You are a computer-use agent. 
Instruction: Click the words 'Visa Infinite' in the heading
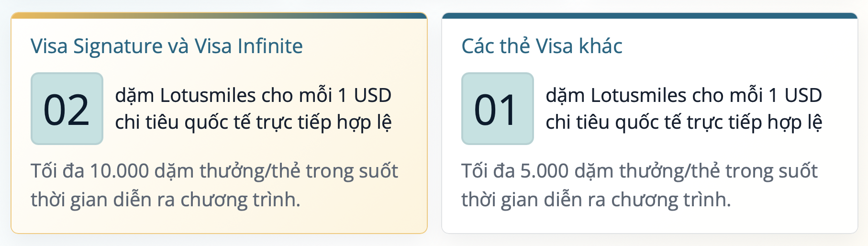coord(249,46)
